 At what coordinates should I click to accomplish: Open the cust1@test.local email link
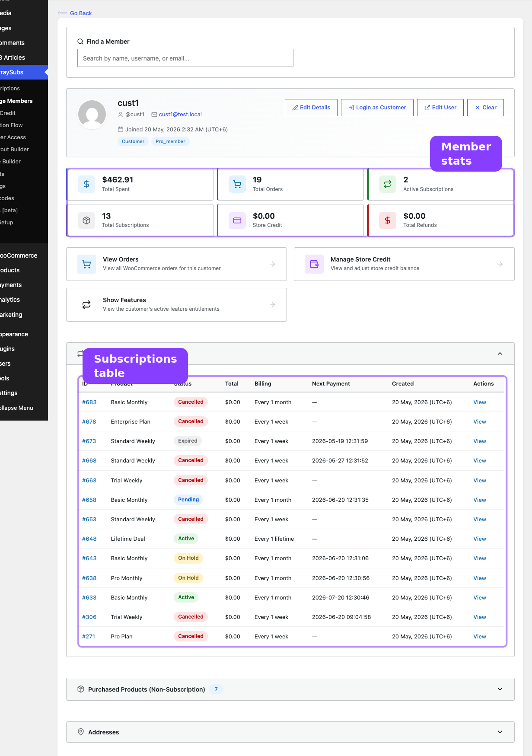tap(180, 115)
